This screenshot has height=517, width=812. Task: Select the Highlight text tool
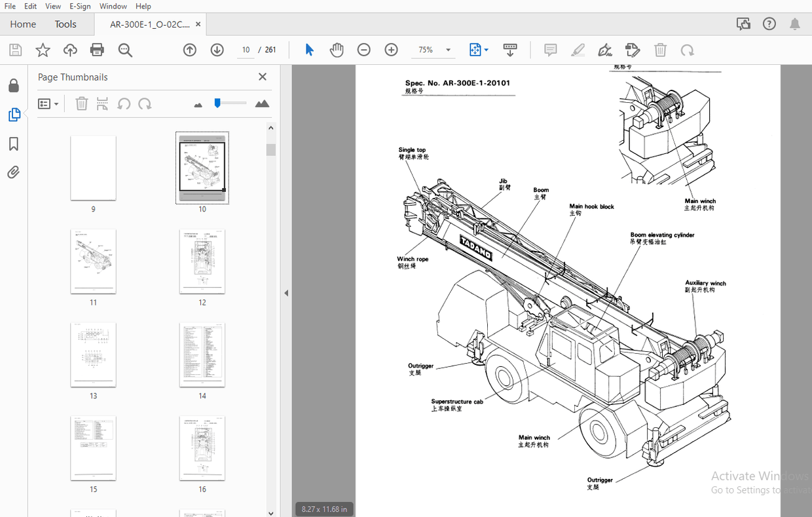point(578,49)
